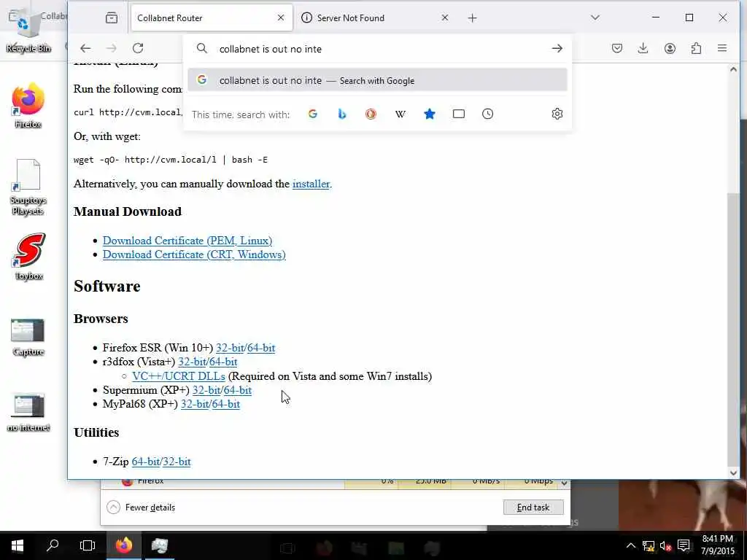Close the Collabnet Router tab

pyautogui.click(x=281, y=17)
